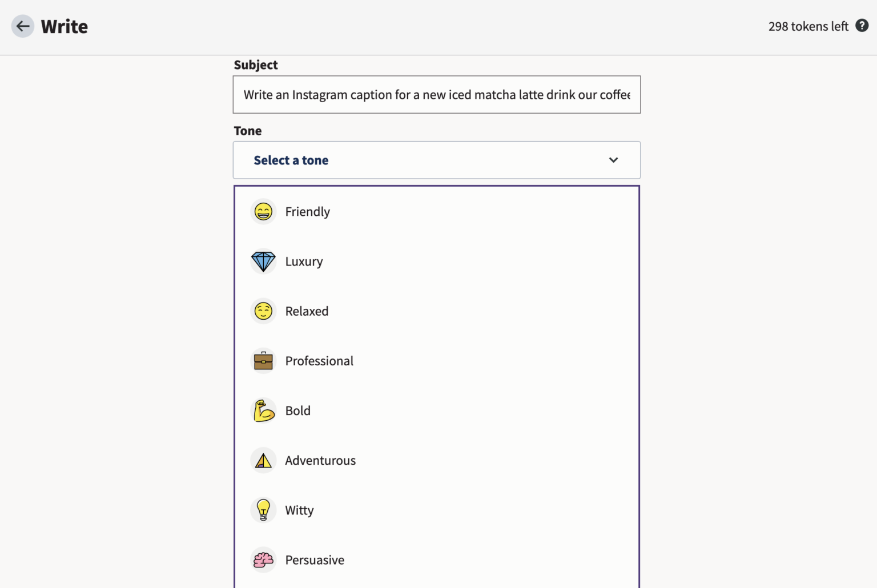Choose the Luxury tone option
877x588 pixels.
304,261
